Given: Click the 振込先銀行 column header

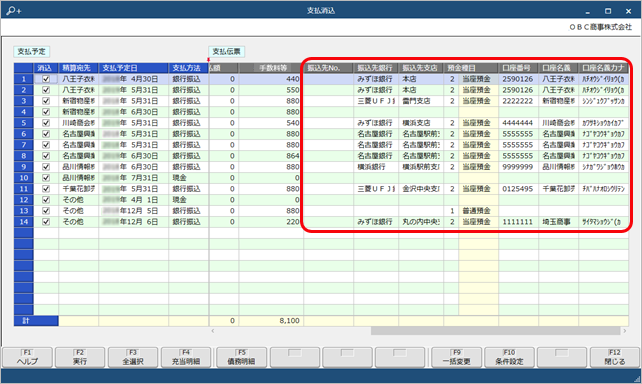Looking at the screenshot, I should click(376, 68).
